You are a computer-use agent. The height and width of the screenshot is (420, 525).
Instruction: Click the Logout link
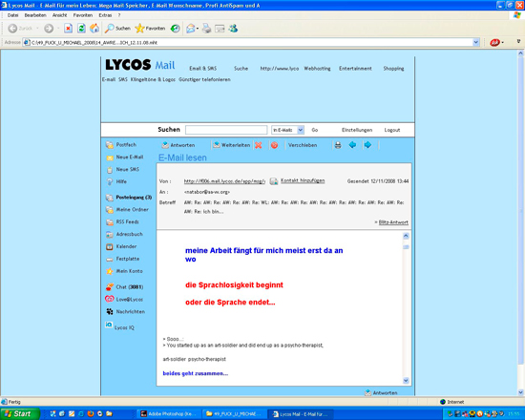coord(392,130)
